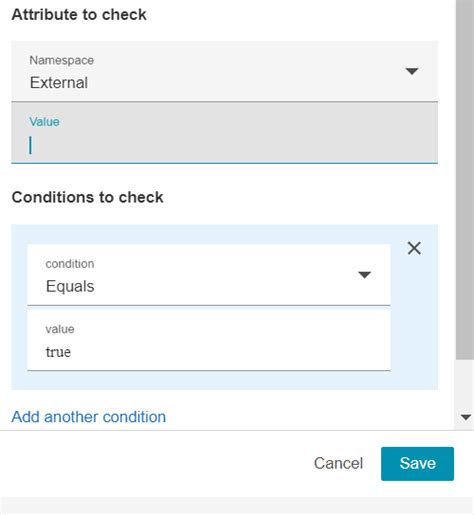474x515 pixels.
Task: Open the Namespace dropdown showing External
Action: click(224, 71)
